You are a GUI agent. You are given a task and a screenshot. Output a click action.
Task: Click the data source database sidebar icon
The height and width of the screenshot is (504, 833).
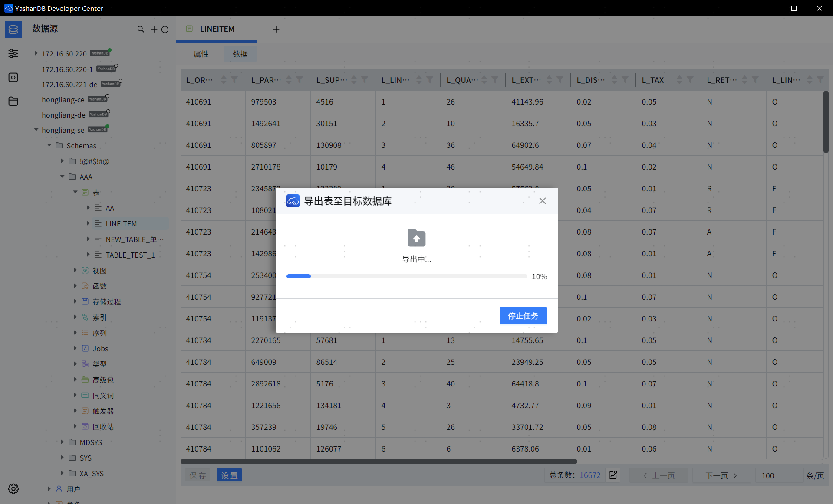(x=13, y=29)
